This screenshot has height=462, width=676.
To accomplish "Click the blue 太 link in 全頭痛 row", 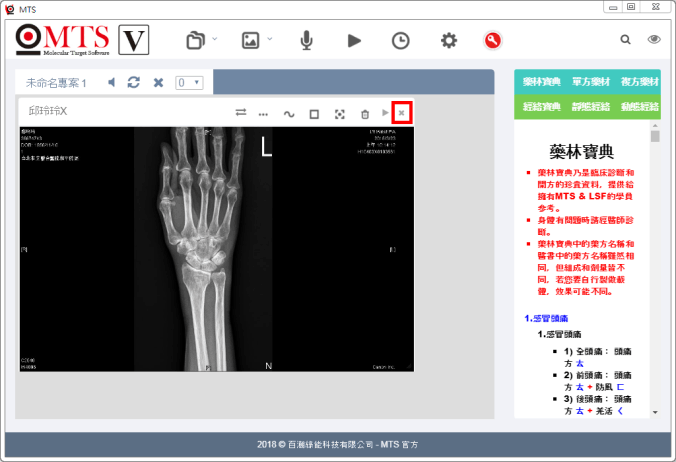I will 580,364.
